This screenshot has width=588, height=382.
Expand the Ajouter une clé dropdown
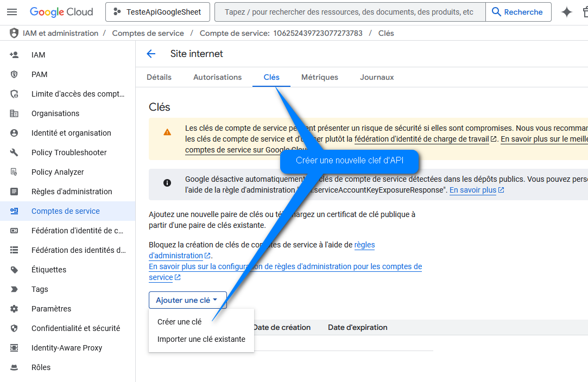[187, 300]
